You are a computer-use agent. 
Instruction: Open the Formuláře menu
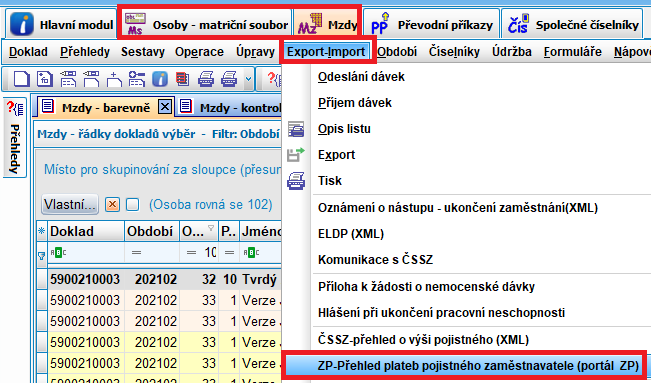[573, 52]
